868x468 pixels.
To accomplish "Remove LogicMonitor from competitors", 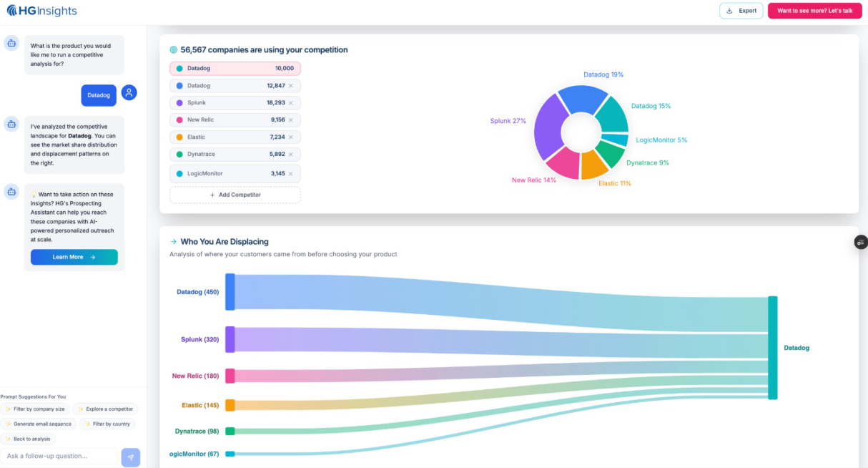I will tap(290, 174).
